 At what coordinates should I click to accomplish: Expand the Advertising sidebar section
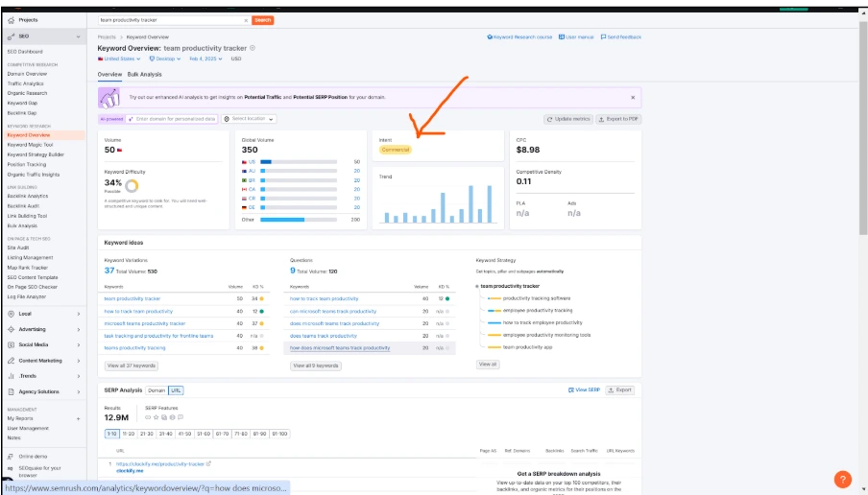78,329
